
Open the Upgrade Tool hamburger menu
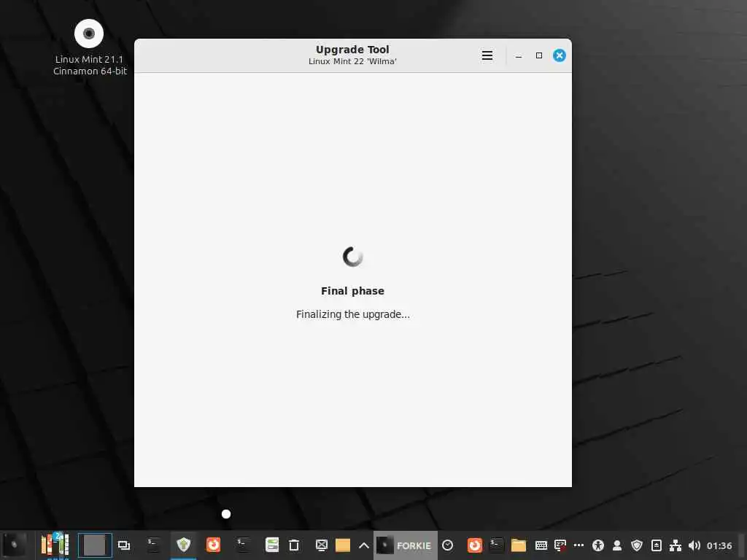click(x=487, y=55)
